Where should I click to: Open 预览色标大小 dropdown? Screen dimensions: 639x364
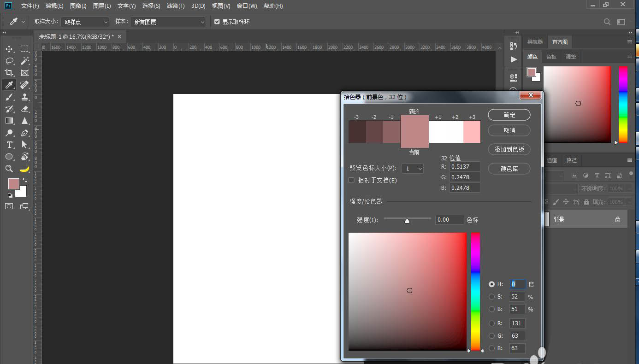(x=413, y=169)
